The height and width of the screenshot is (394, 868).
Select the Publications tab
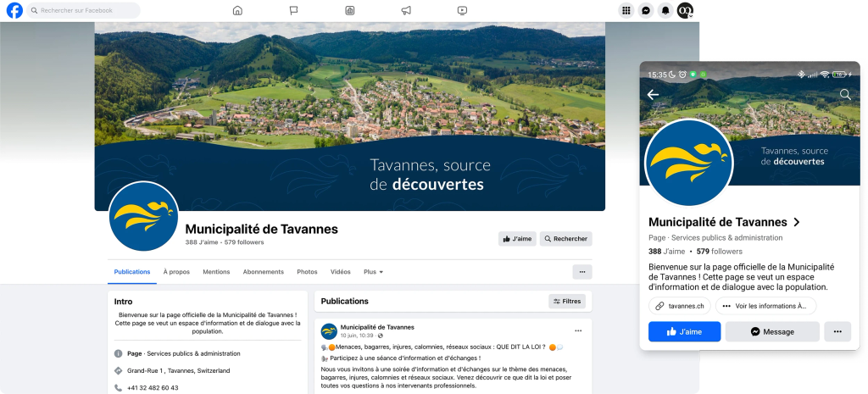coord(132,272)
